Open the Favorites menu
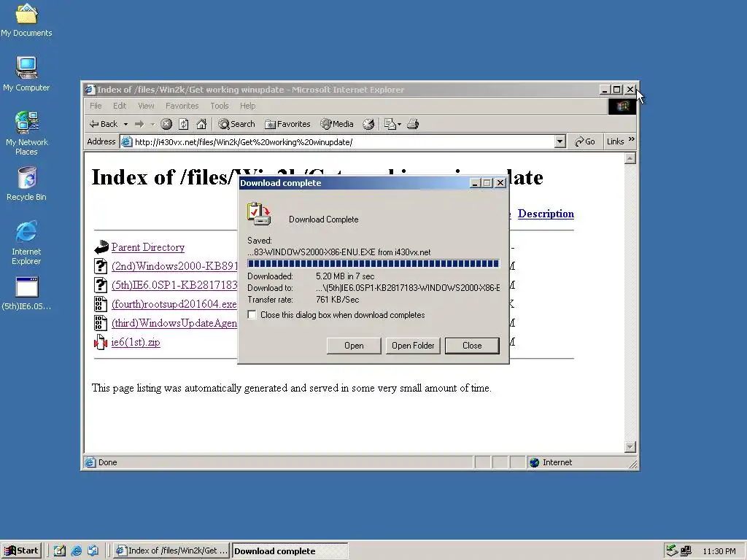Viewport: 747px width, 560px height. click(182, 106)
